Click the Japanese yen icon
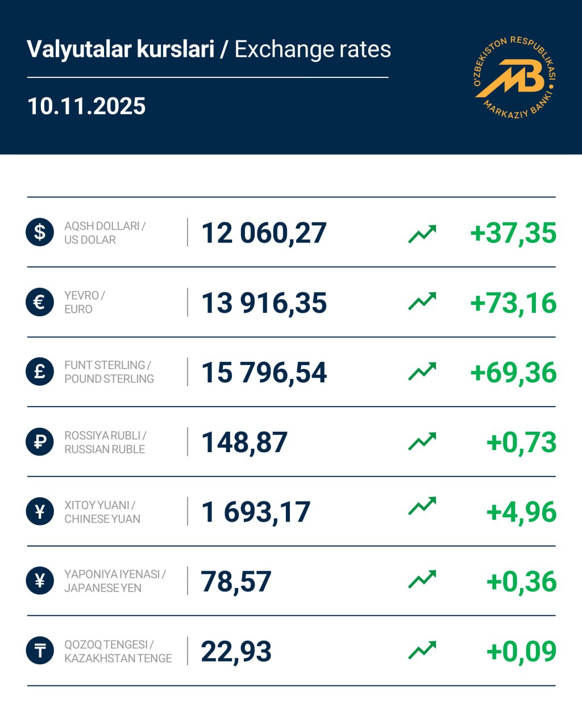The image size is (582, 728). pyautogui.click(x=40, y=581)
